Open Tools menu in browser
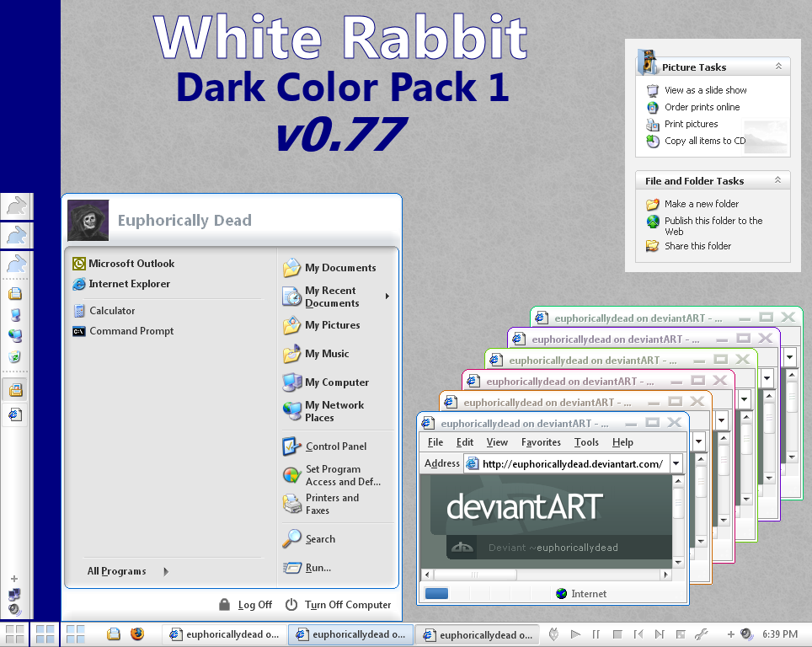Viewport: 812px width, 647px height. 586,442
